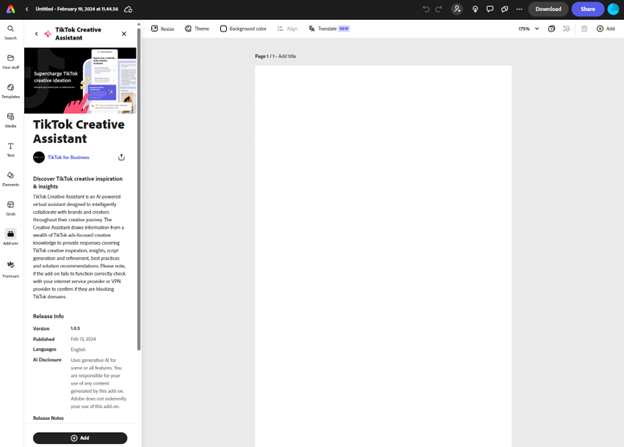Open the Background color picker
This screenshot has width=624, height=447.
click(243, 29)
